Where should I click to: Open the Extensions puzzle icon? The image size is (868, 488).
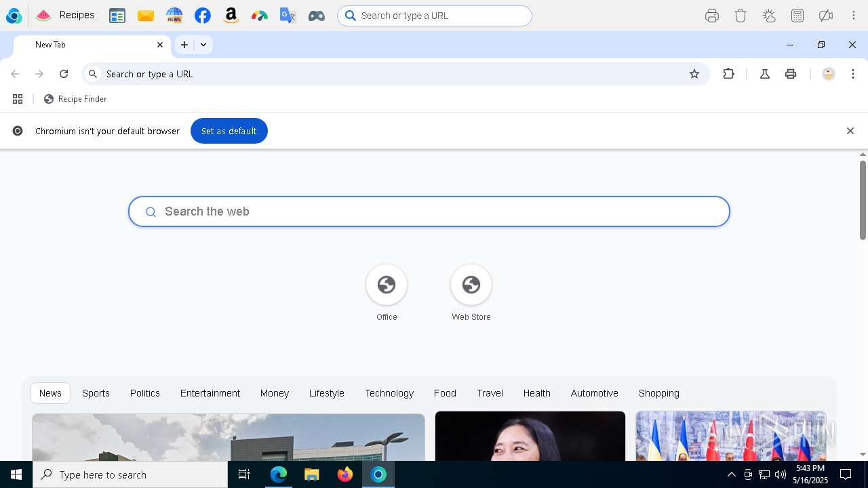tap(729, 74)
